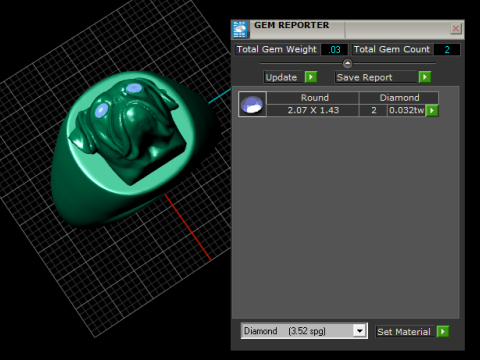Click the Round shape cell
Image resolution: width=480 pixels, height=360 pixels.
pos(313,98)
